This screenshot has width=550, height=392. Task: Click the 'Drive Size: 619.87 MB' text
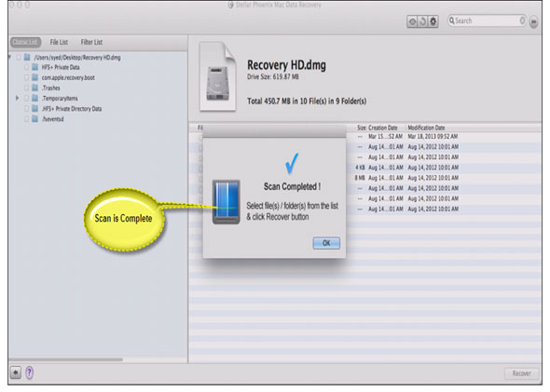[x=273, y=77]
